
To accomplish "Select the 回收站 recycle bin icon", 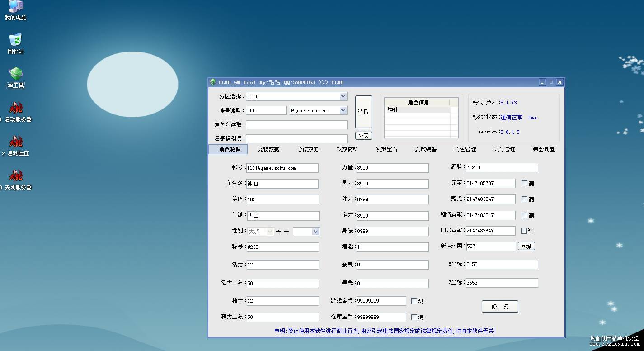I will tap(16, 43).
